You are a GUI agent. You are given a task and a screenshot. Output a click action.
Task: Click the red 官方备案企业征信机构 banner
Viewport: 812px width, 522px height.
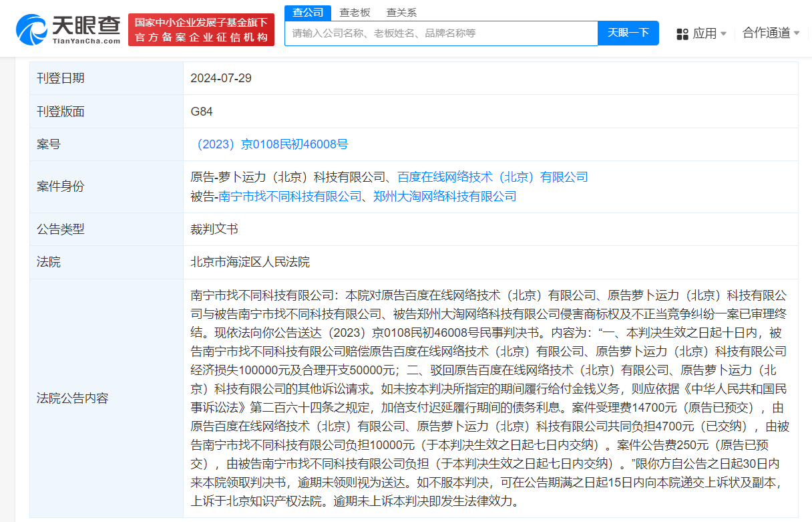(x=201, y=30)
